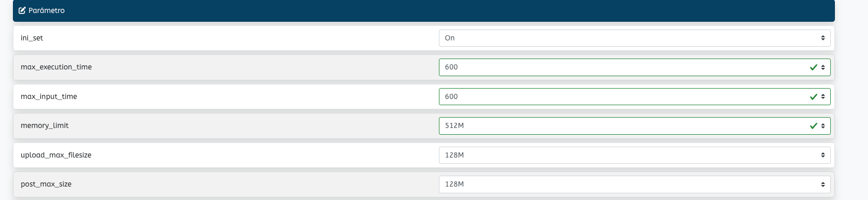
Task: Select the post_max_size parameter label
Action: tap(46, 184)
